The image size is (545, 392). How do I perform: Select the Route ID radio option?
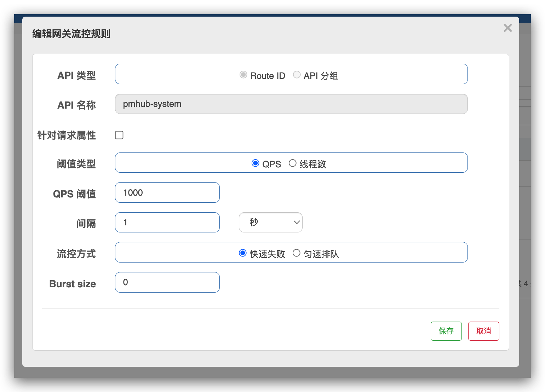(243, 75)
